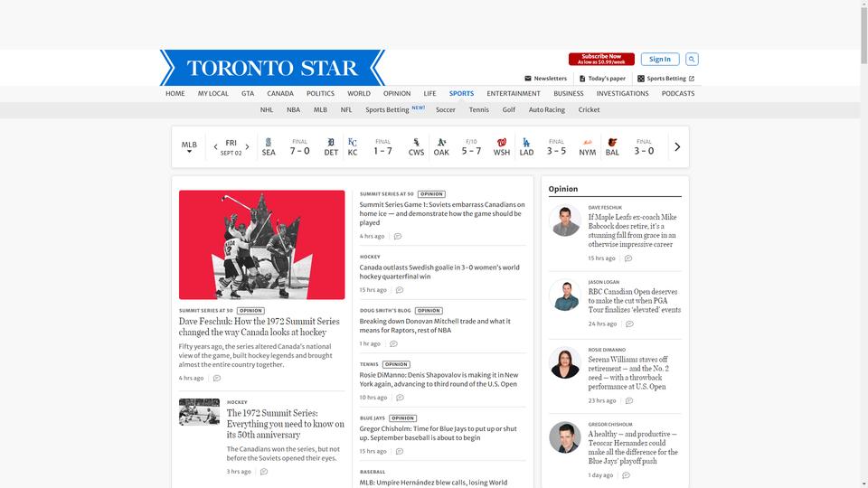Open the Opinion section heading
The image size is (868, 488).
pyautogui.click(x=563, y=189)
